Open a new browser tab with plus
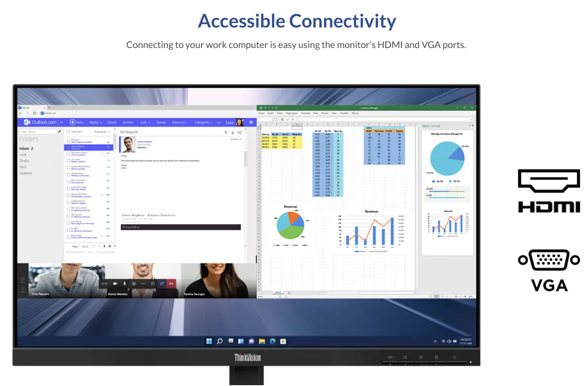 pos(49,108)
